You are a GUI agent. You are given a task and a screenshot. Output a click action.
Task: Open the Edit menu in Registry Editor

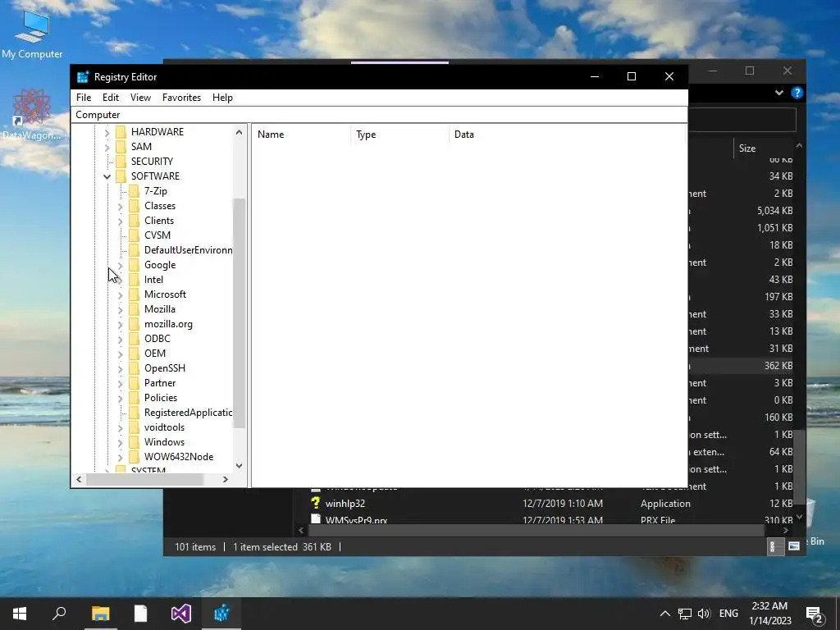click(x=111, y=98)
